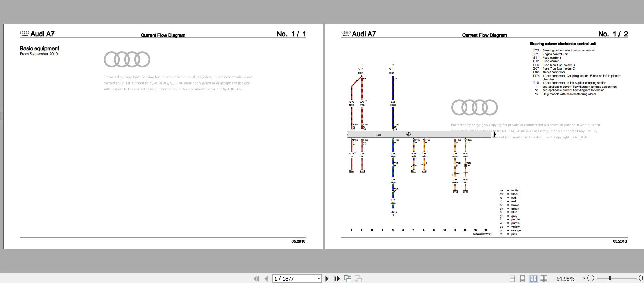Viewport: 644px width, 283px height.
Task: Go to the previous page
Action: click(266, 278)
